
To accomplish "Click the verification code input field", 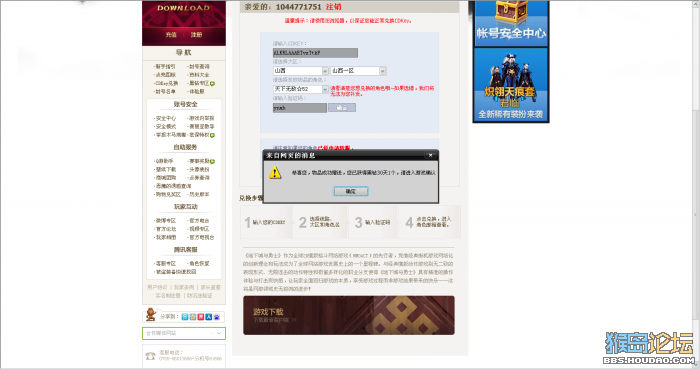I will [300, 108].
